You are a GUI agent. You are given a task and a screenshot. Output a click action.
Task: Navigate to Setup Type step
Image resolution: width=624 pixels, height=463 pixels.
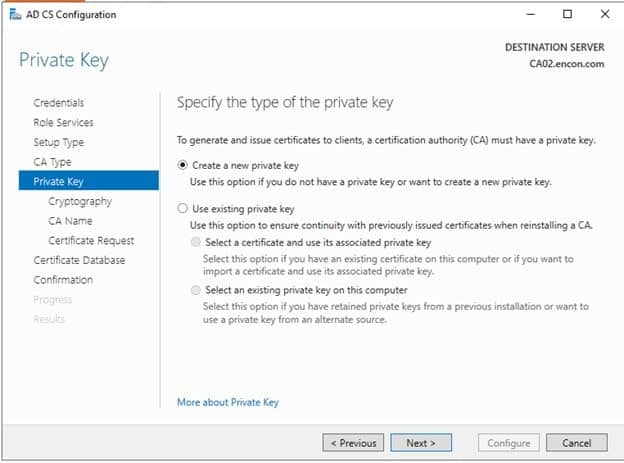59,142
